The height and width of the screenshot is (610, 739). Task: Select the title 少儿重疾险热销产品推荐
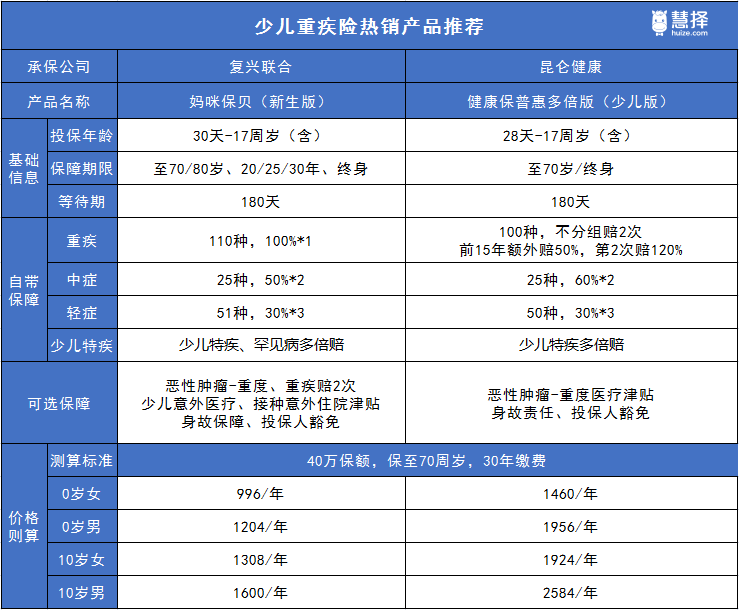tap(369, 25)
